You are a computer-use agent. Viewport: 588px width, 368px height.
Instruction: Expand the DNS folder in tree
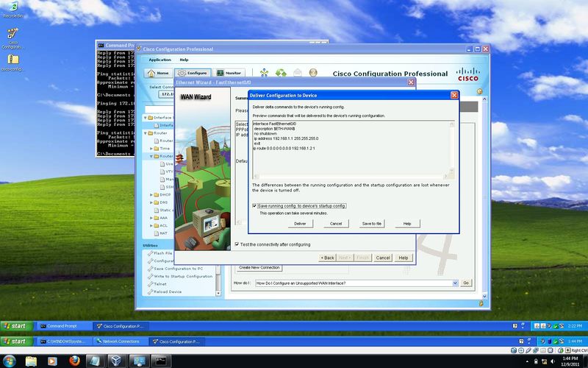click(151, 202)
